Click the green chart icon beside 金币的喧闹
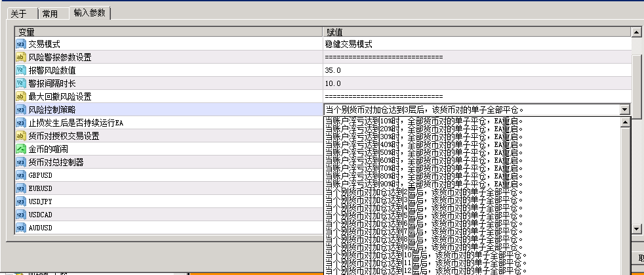644x275 pixels. pos(21,149)
